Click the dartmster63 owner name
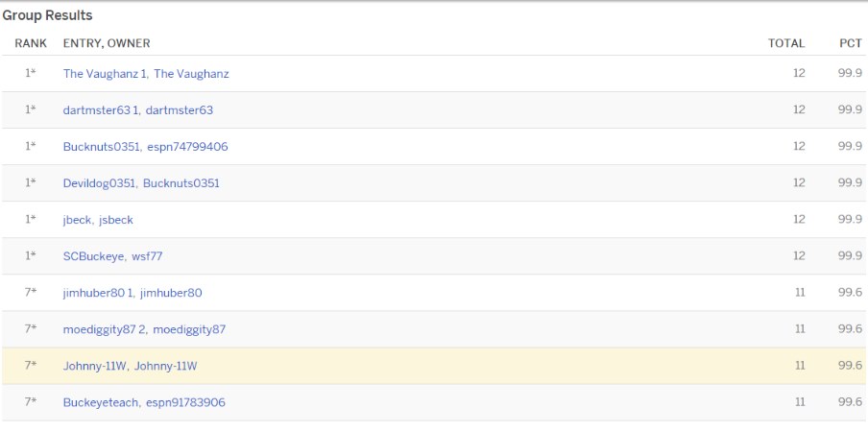 (180, 110)
